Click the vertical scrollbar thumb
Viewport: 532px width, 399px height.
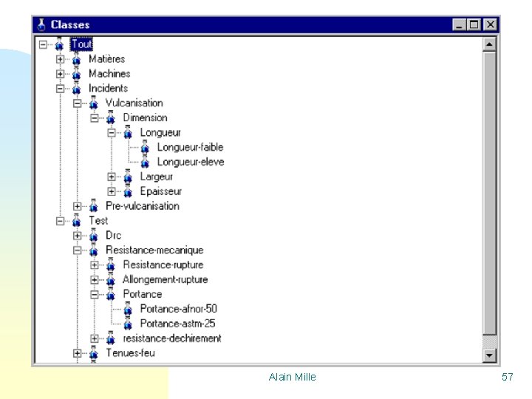pyautogui.click(x=489, y=193)
